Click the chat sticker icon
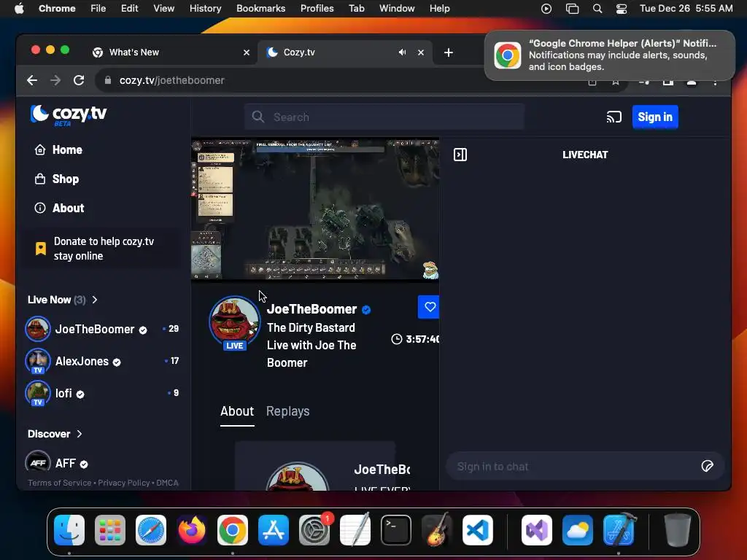The height and width of the screenshot is (560, 747). coord(707,466)
